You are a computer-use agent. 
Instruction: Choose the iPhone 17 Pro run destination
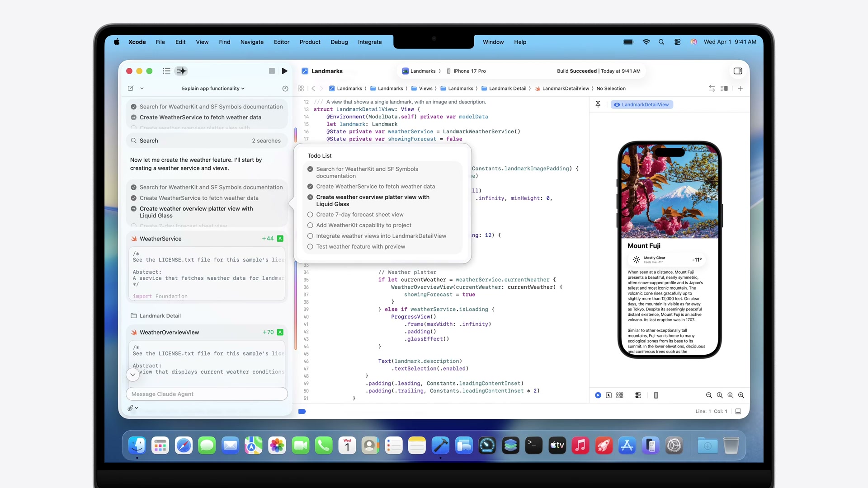click(466, 71)
